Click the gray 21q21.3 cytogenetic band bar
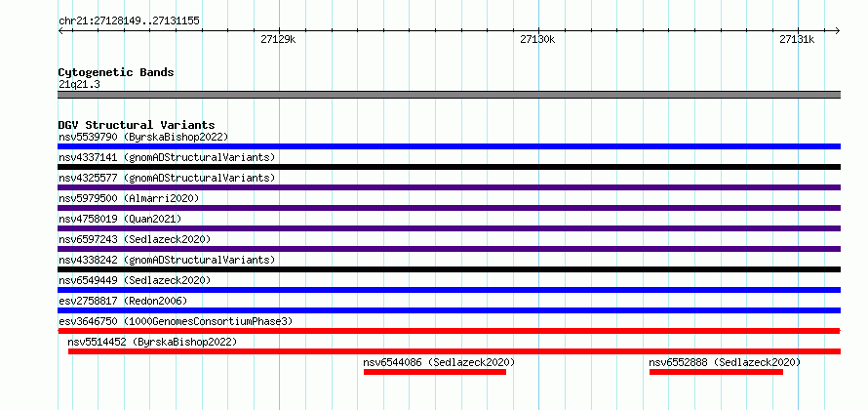Viewport: 868px width, 410px height. click(449, 95)
